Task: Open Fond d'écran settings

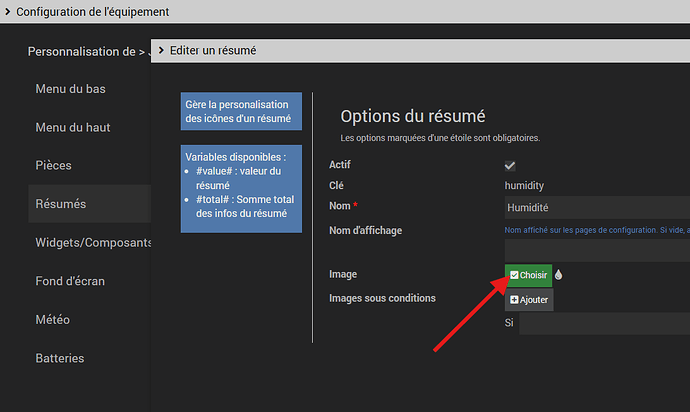Action: click(70, 281)
